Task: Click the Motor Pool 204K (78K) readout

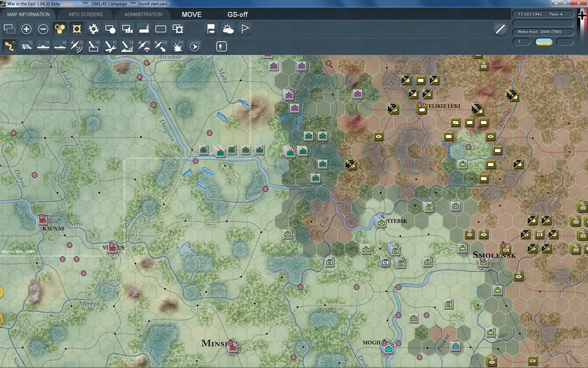Action: [543, 32]
